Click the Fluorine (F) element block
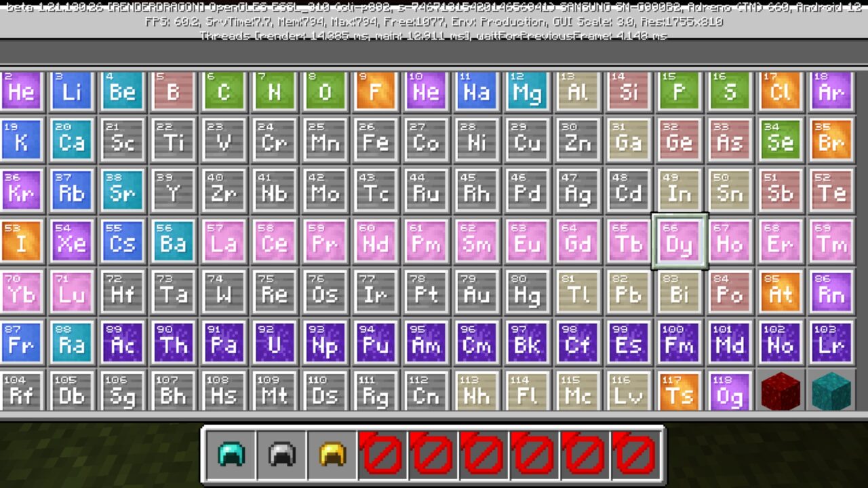The height and width of the screenshot is (488, 868). [375, 91]
